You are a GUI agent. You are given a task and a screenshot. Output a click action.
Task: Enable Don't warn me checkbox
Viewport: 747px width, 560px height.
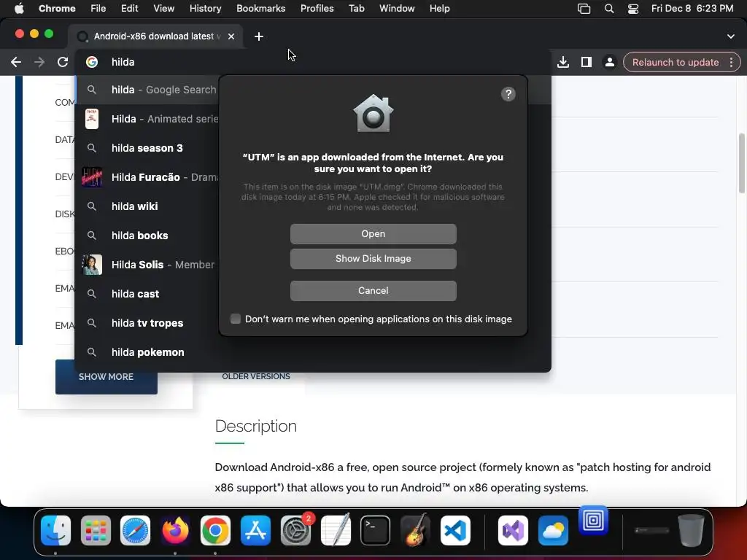236,319
